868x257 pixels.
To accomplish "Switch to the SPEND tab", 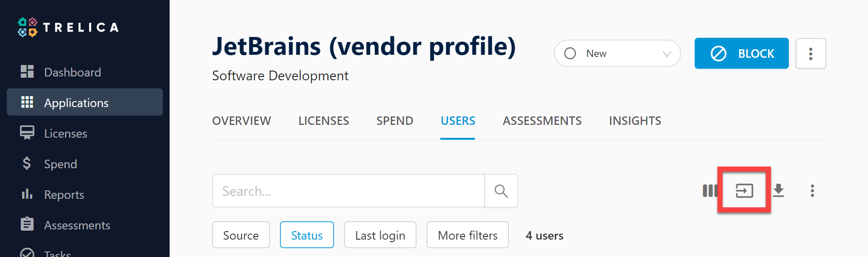I will (395, 121).
